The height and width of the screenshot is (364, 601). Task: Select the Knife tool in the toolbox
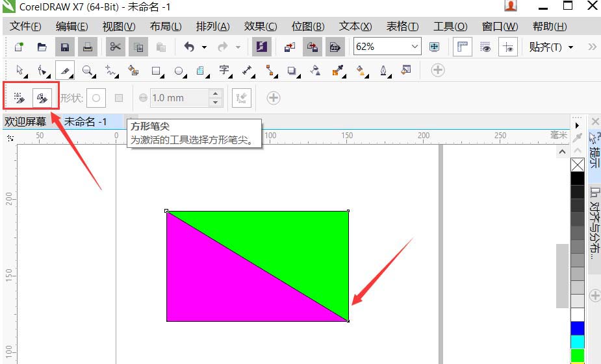(65, 71)
